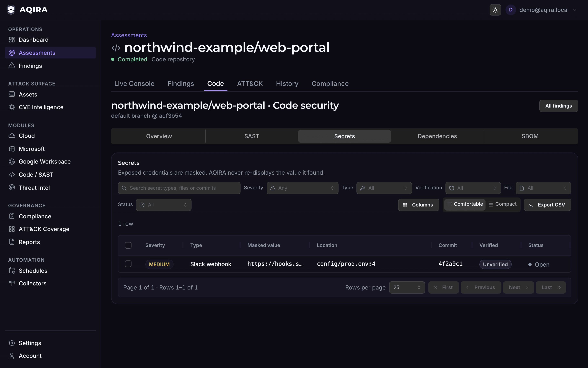Check the select-all checkbox in table header
Viewport: 588px width, 368px height.
click(128, 245)
